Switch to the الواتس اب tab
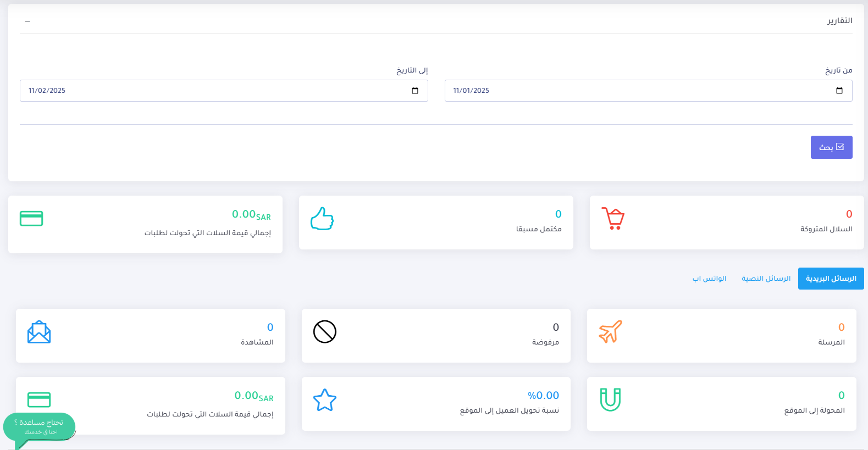868x450 pixels. click(x=709, y=279)
